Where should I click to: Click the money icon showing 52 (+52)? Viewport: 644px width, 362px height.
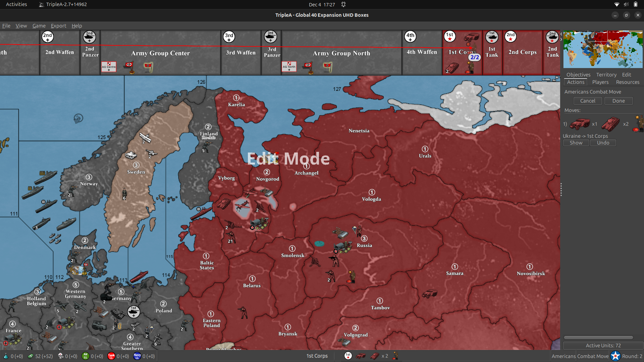coord(31,356)
